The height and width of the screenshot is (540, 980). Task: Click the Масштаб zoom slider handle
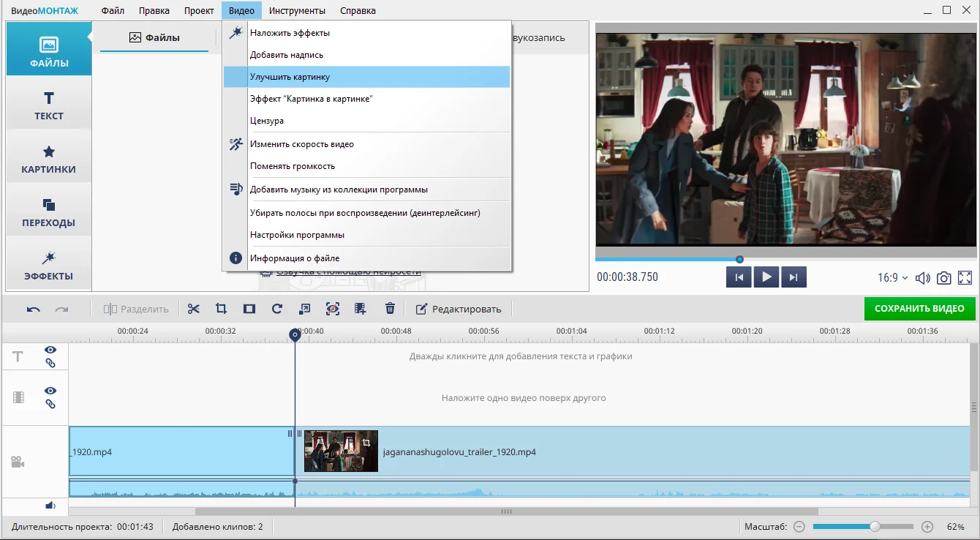pyautogui.click(x=875, y=527)
